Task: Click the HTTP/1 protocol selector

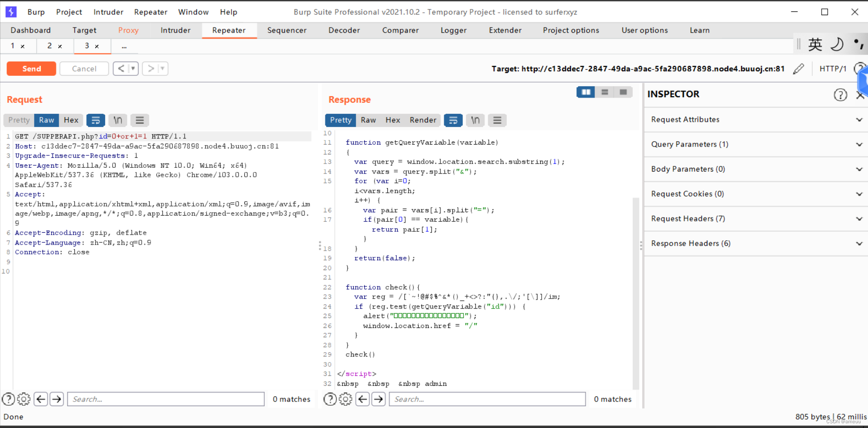Action: [833, 69]
